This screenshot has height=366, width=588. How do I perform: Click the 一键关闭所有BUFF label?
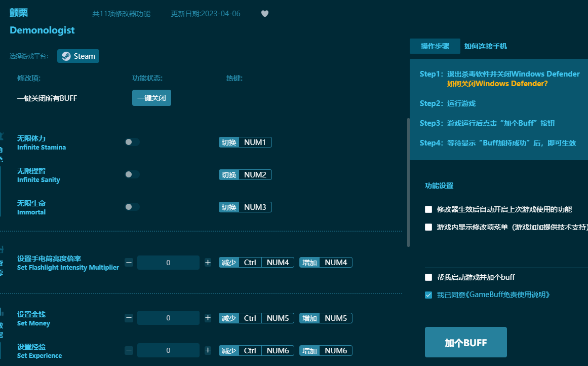47,98
